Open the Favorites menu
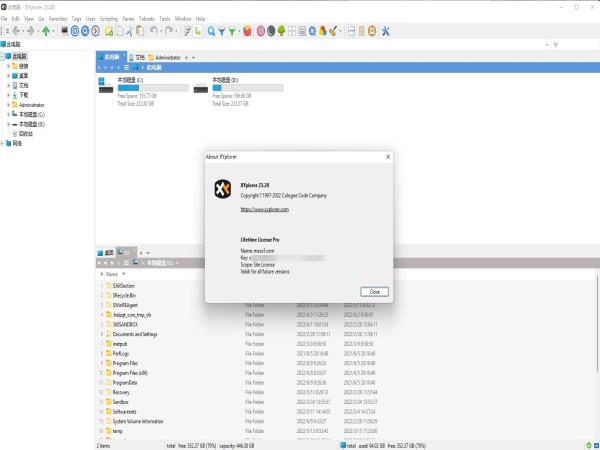The height and width of the screenshot is (450, 600). (58, 19)
